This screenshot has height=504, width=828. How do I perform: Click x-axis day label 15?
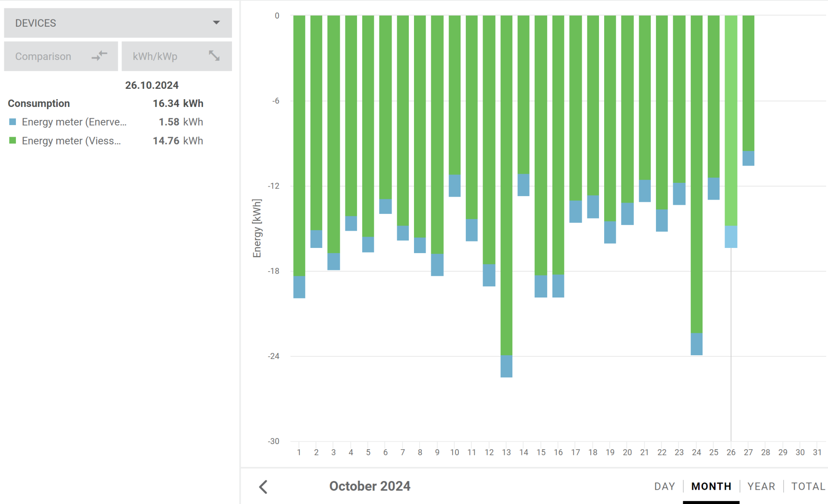[x=541, y=452]
